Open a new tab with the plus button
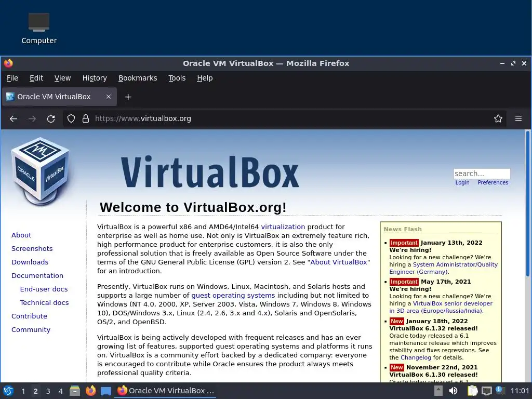 128,97
